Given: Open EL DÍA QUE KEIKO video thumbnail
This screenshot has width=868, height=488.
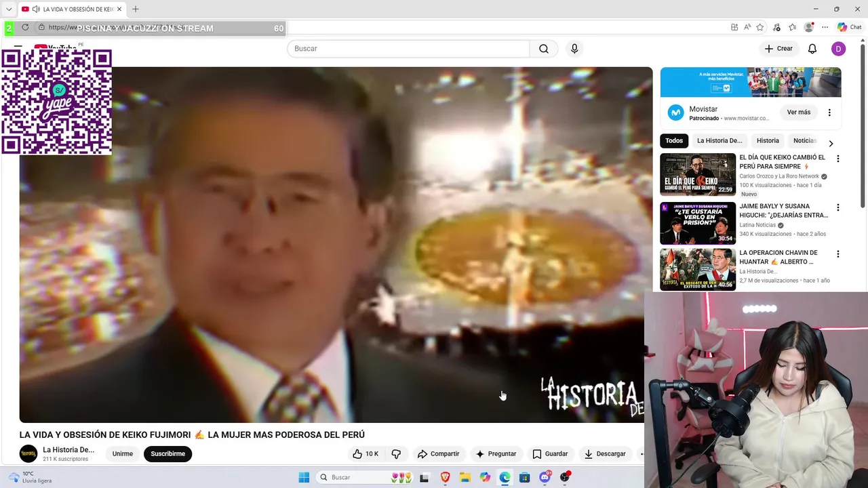Looking at the screenshot, I should tap(698, 174).
